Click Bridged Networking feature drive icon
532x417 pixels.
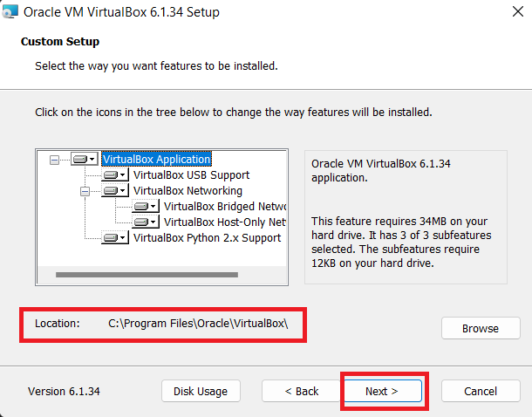point(146,206)
